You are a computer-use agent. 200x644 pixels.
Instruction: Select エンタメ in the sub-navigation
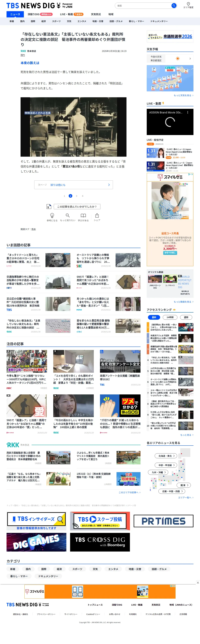pos(82,21)
